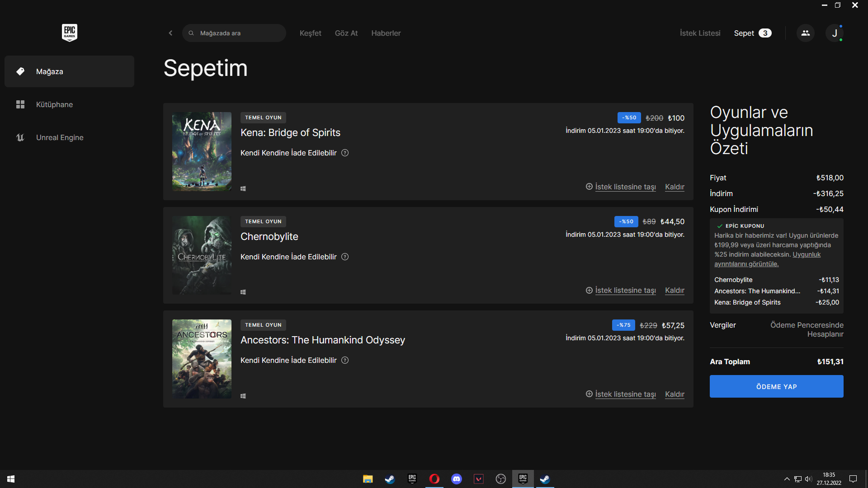Remove Ancestors via Kaldır
Screen dimensions: 868x488
point(675,394)
